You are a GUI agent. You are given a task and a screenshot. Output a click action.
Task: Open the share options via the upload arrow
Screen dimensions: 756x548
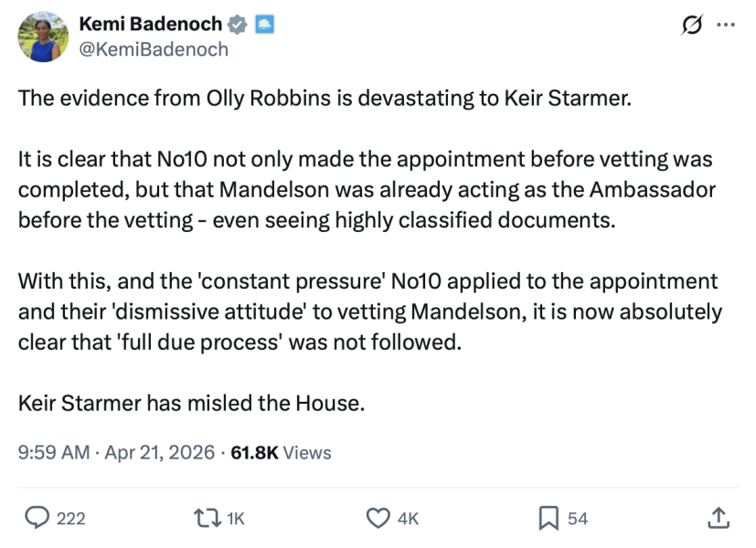pyautogui.click(x=719, y=518)
